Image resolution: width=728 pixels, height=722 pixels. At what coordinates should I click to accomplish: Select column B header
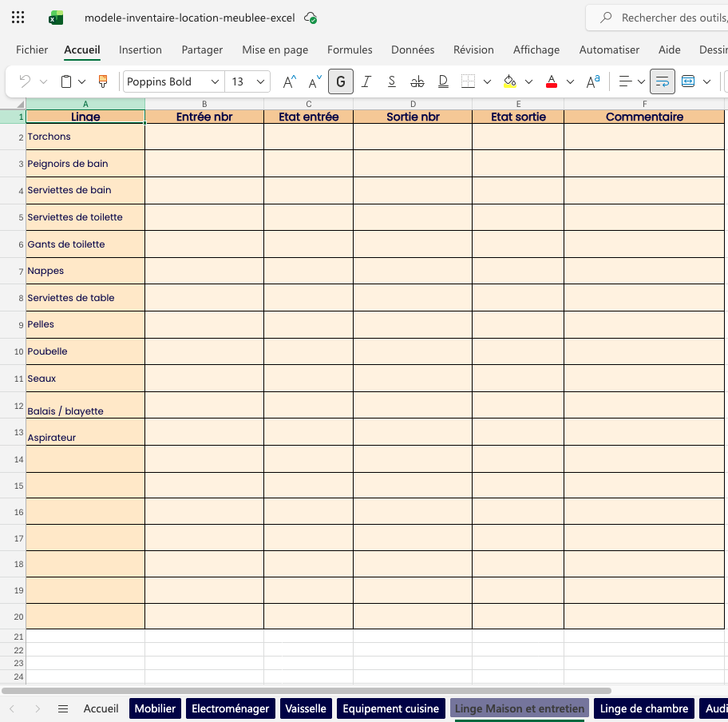tap(204, 104)
